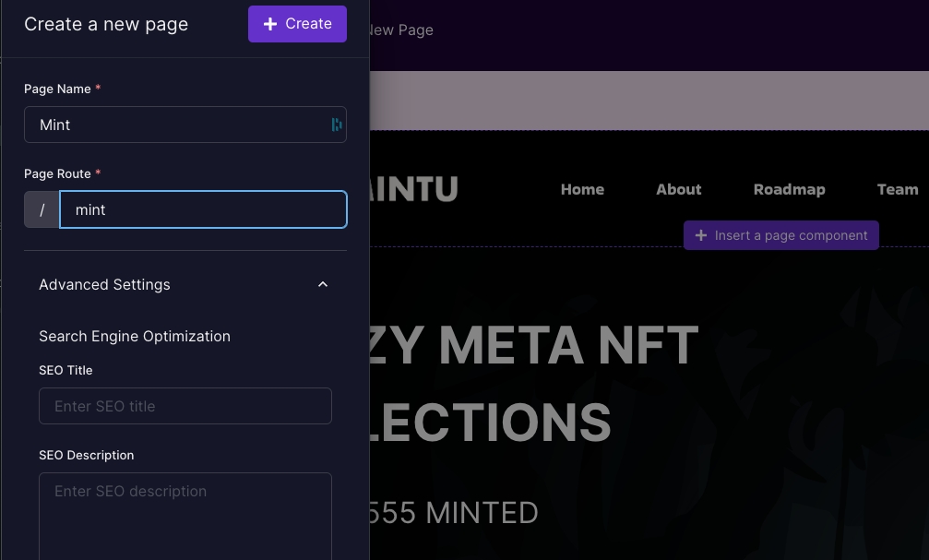Click the plus icon on Insert a page component
This screenshot has height=560, width=929.
click(x=701, y=235)
